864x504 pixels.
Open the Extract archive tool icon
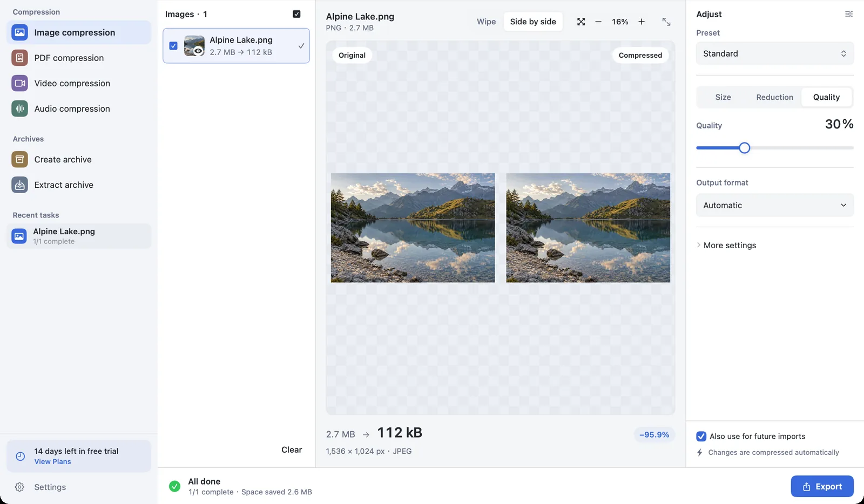tap(19, 185)
